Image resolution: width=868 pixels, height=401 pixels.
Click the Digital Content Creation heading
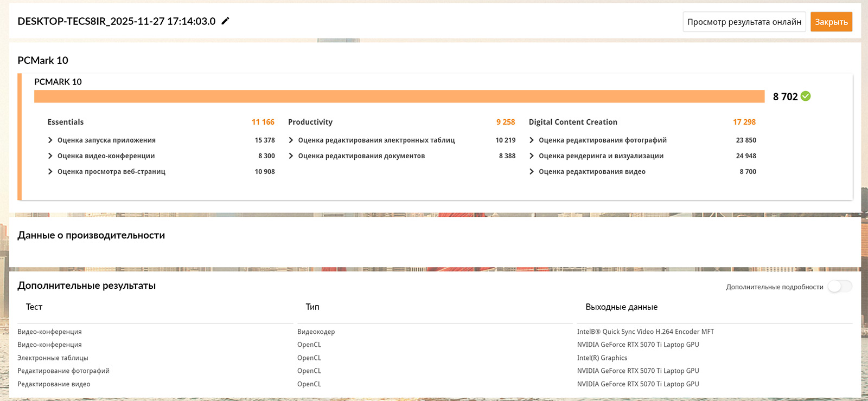(573, 122)
